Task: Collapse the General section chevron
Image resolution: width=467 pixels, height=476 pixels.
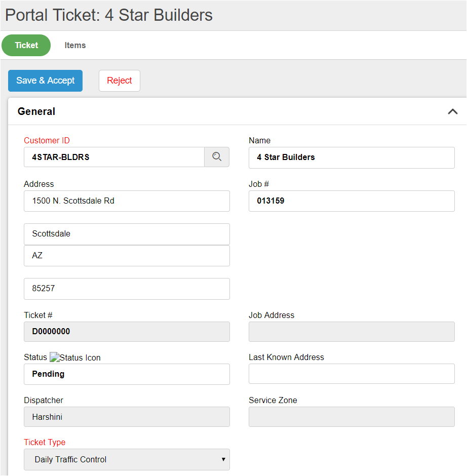Action: (x=452, y=111)
